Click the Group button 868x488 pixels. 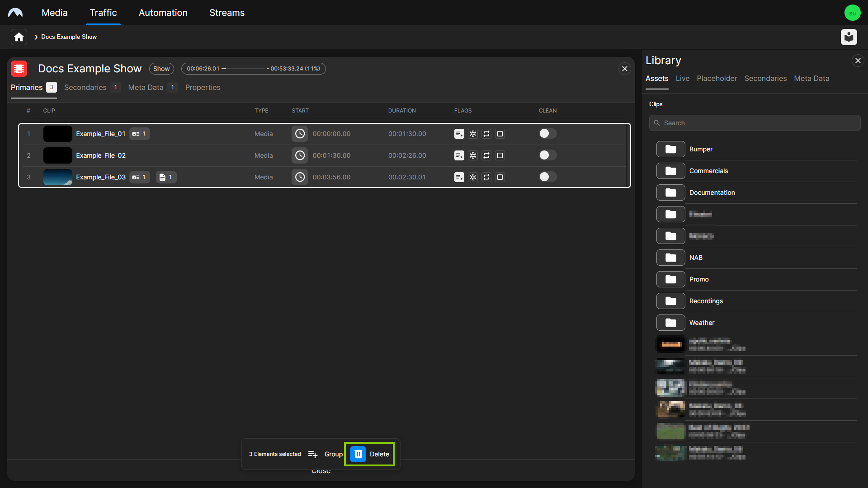tap(333, 454)
